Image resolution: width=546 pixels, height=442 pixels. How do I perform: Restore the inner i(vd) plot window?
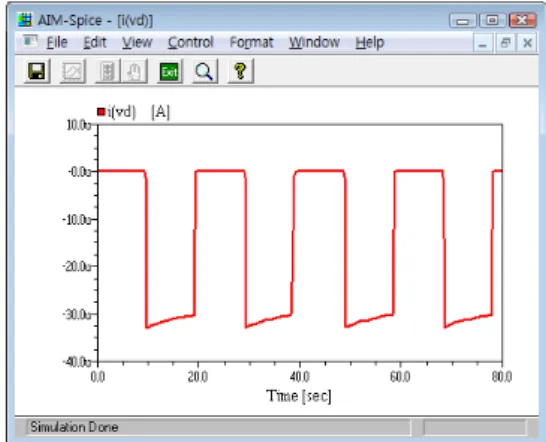505,43
